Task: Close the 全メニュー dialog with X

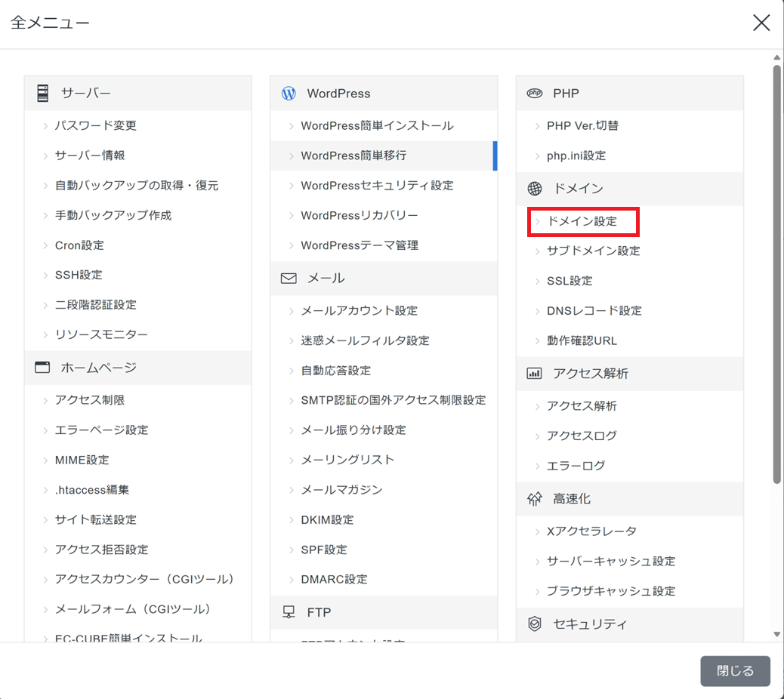Action: tap(761, 23)
